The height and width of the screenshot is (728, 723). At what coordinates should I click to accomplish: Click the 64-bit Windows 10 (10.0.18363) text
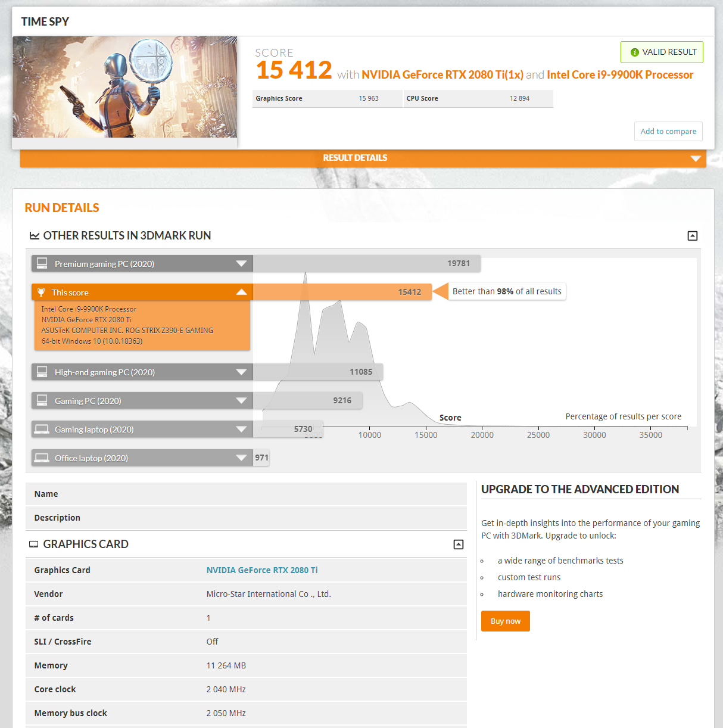coord(92,341)
